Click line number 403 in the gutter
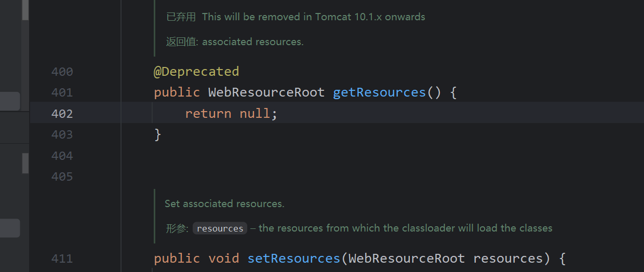The width and height of the screenshot is (644, 272). click(x=62, y=135)
